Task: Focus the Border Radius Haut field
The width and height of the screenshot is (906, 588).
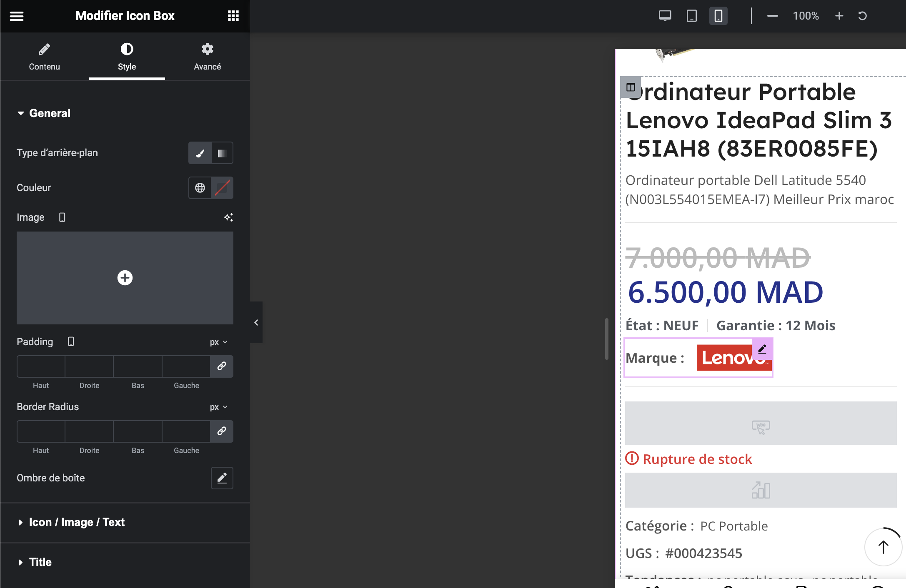Action: coord(41,431)
